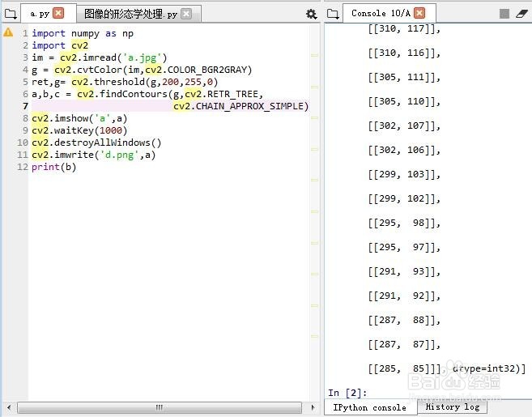Click the In [2]: console prompt
Screen dimensions: 532x417
(x=347, y=393)
